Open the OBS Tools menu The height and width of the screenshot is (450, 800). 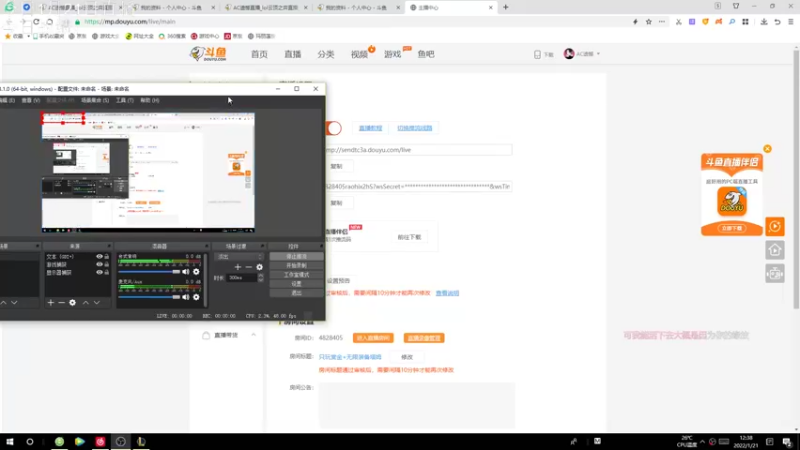pyautogui.click(x=124, y=101)
